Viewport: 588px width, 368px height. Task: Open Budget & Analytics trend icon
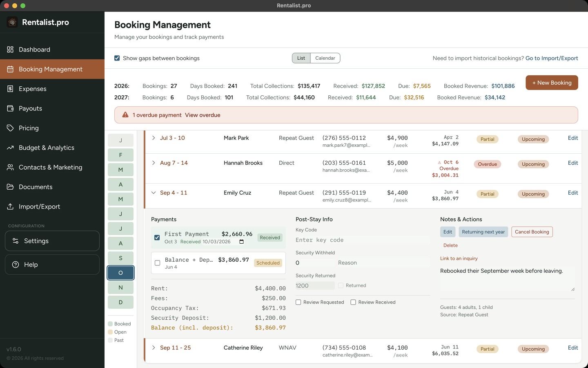(10, 148)
